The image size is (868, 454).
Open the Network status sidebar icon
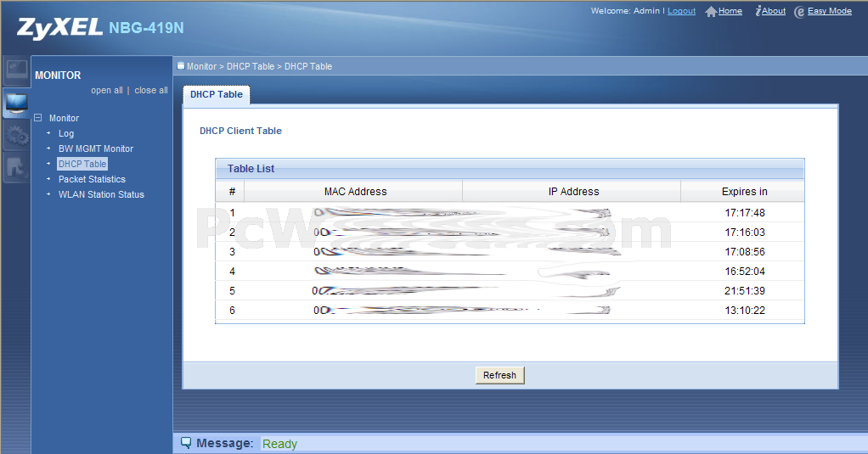(x=16, y=70)
